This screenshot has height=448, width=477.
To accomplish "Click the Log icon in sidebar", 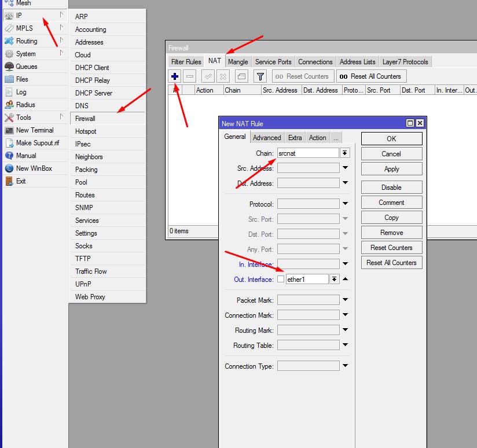I will (9, 92).
